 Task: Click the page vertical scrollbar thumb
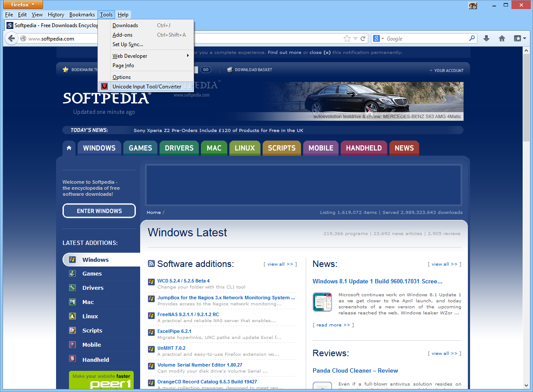pyautogui.click(x=526, y=97)
